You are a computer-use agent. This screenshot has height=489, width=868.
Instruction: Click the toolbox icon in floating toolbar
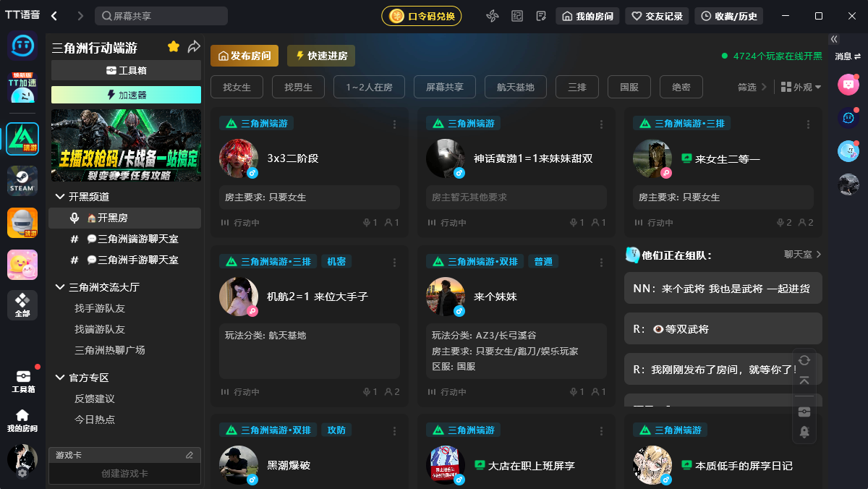pyautogui.click(x=804, y=412)
